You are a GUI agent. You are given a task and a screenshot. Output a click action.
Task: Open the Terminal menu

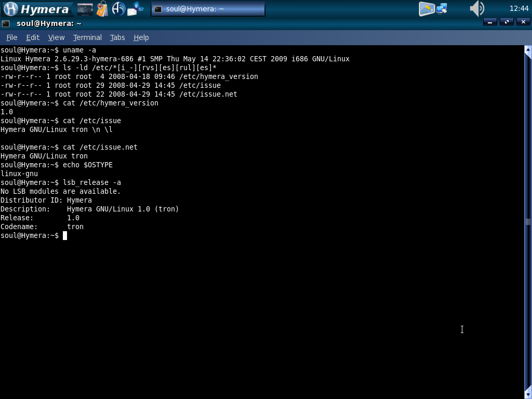pyautogui.click(x=87, y=37)
